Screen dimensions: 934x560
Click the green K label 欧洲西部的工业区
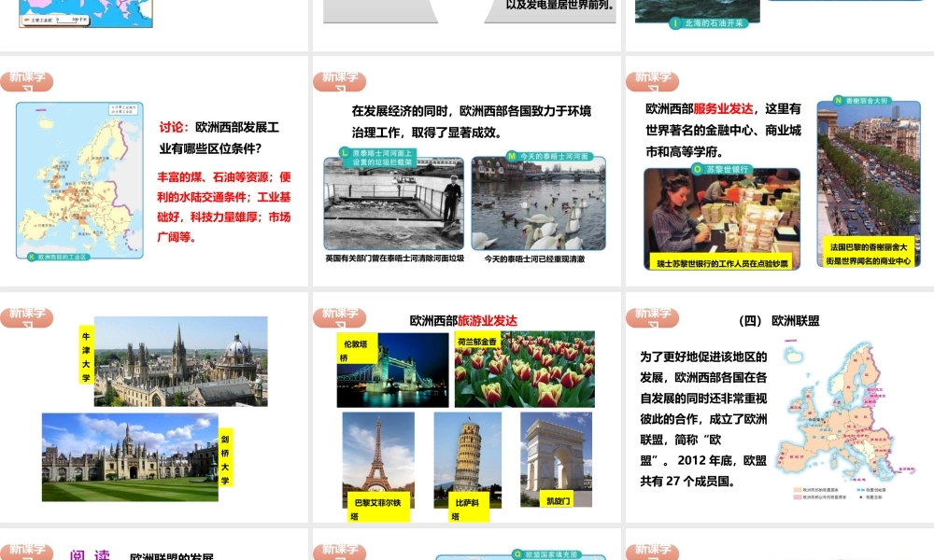[60, 257]
